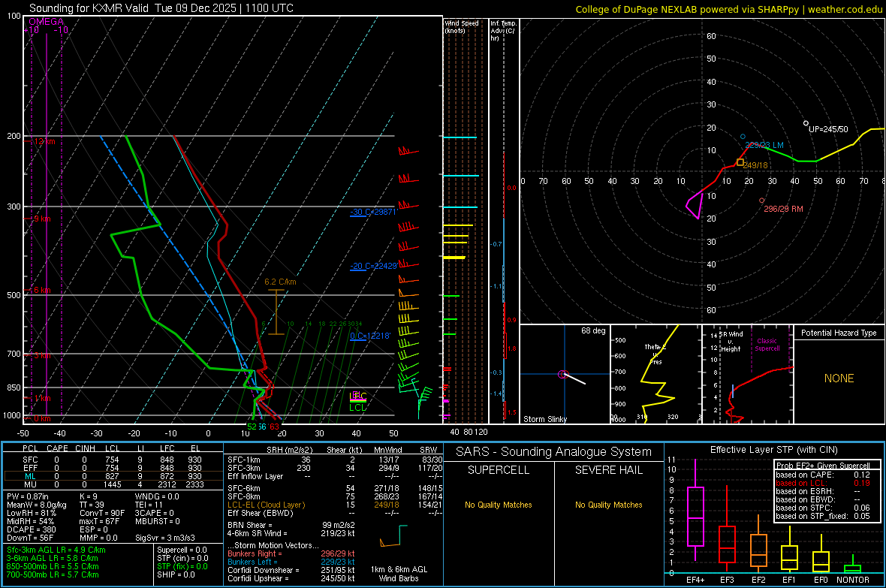
Task: Select the highlighted ML parcel row
Action: coord(113,476)
